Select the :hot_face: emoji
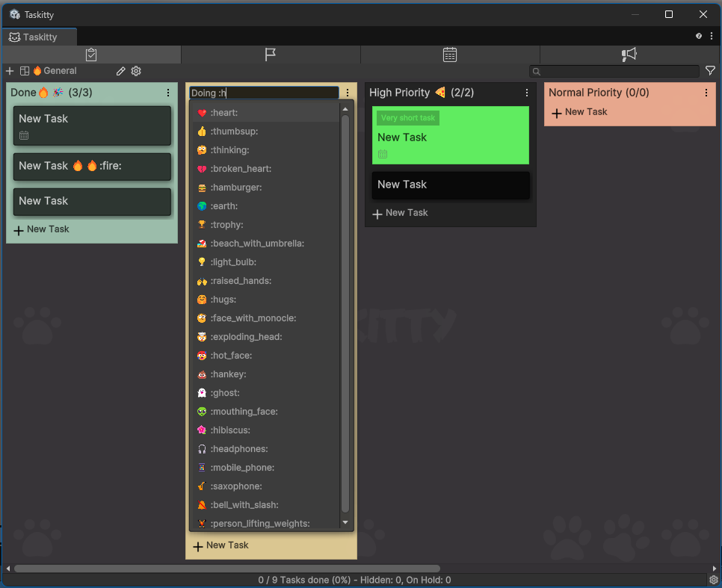 (x=265, y=356)
